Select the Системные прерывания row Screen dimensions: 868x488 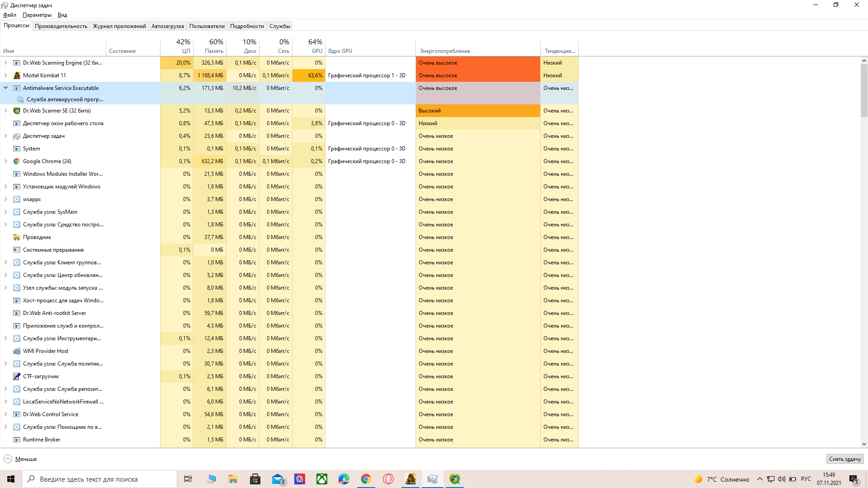(289, 250)
